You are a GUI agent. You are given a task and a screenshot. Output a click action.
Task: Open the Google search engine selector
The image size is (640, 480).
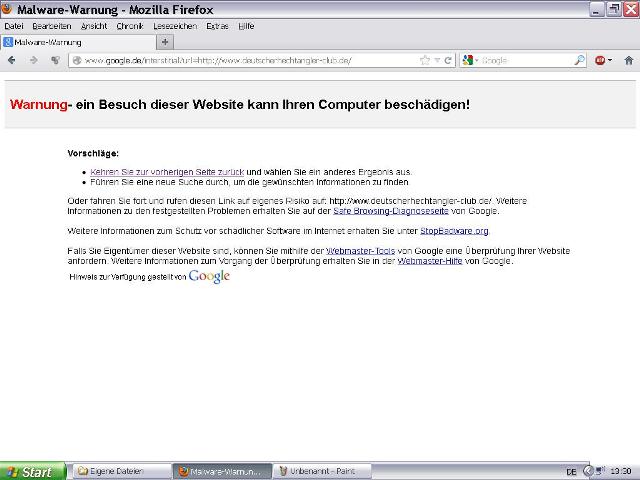(470, 60)
